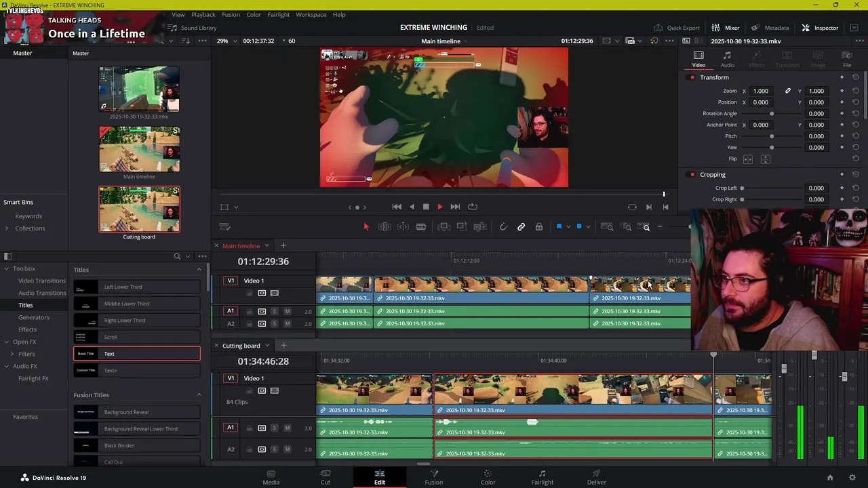Open the Sound Library panel
Image resolution: width=868 pixels, height=488 pixels.
coord(192,28)
